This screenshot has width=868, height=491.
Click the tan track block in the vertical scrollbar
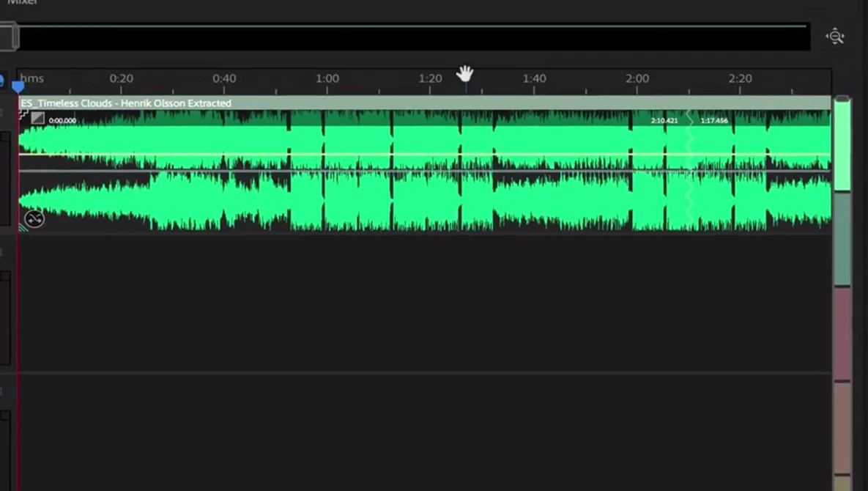[x=842, y=429]
